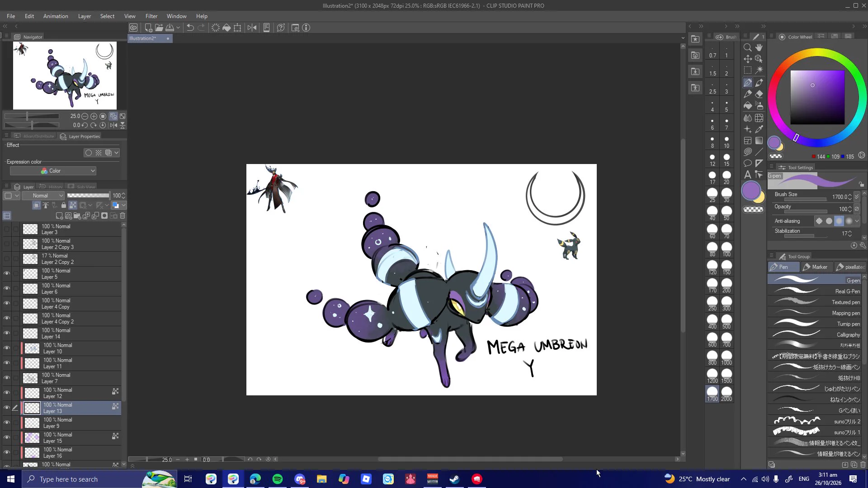The image size is (868, 488).
Task: Click the Undo arrow in command bar
Action: click(190, 28)
